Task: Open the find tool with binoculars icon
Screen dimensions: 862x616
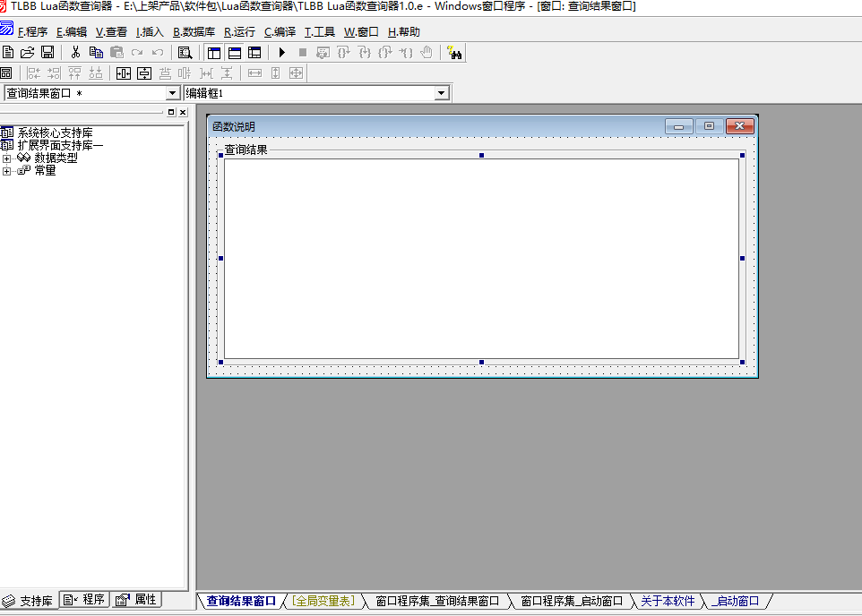Action: (454, 53)
